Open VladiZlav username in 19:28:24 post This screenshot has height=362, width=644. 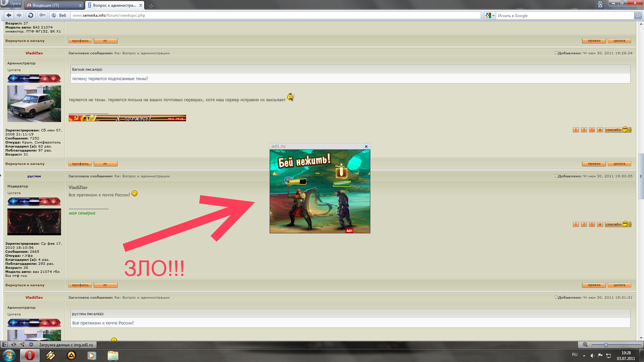(34, 53)
